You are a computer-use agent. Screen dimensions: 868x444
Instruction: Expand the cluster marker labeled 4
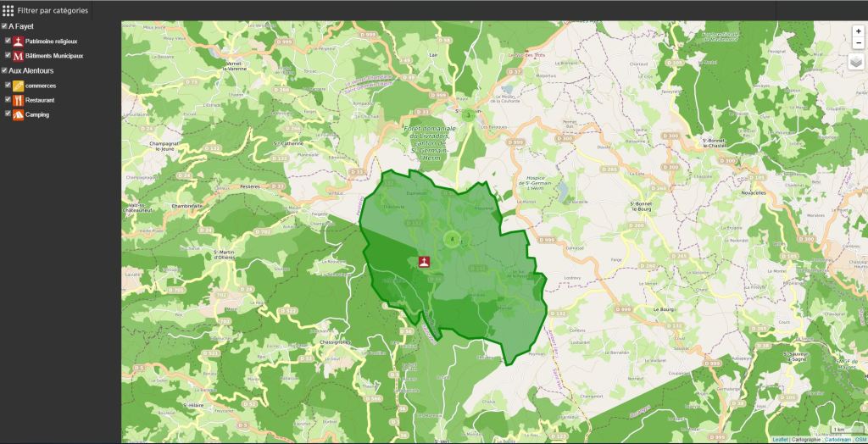click(x=453, y=240)
